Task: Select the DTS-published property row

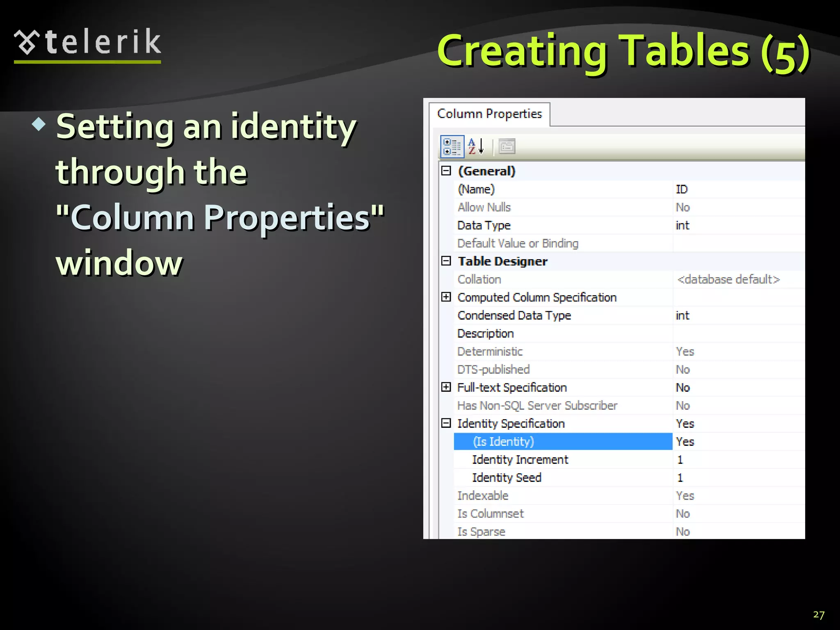Action: pyautogui.click(x=629, y=370)
